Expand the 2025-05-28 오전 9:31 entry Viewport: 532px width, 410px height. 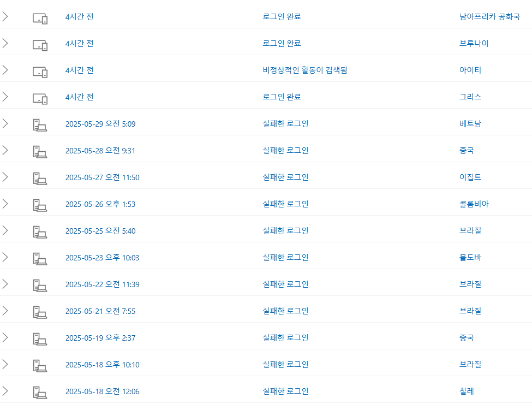[5, 150]
